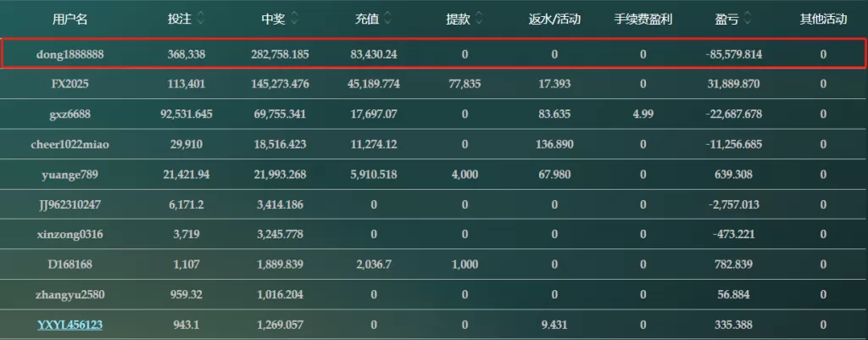This screenshot has width=868, height=340.
Task: Open the YXYL456123 username link
Action: click(x=70, y=325)
